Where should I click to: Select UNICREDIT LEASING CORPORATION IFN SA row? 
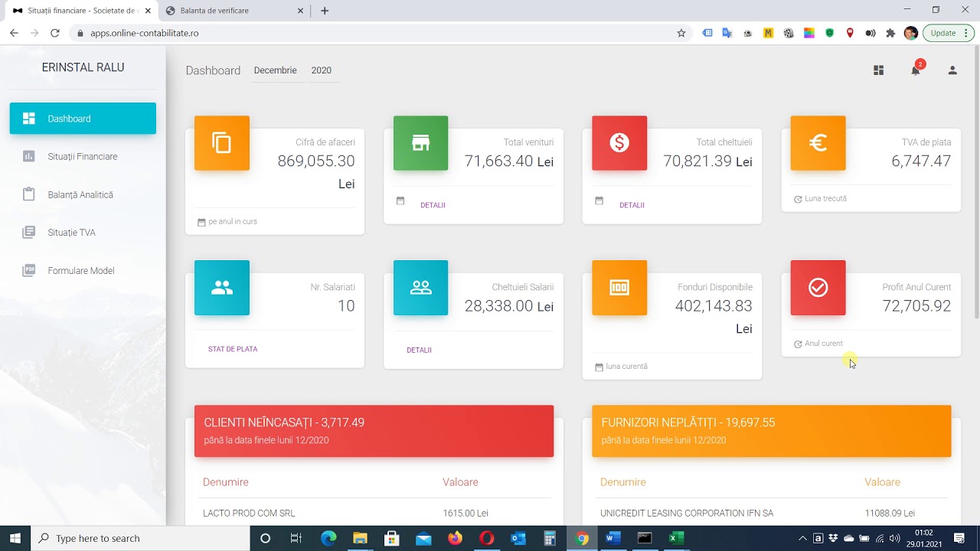click(773, 513)
